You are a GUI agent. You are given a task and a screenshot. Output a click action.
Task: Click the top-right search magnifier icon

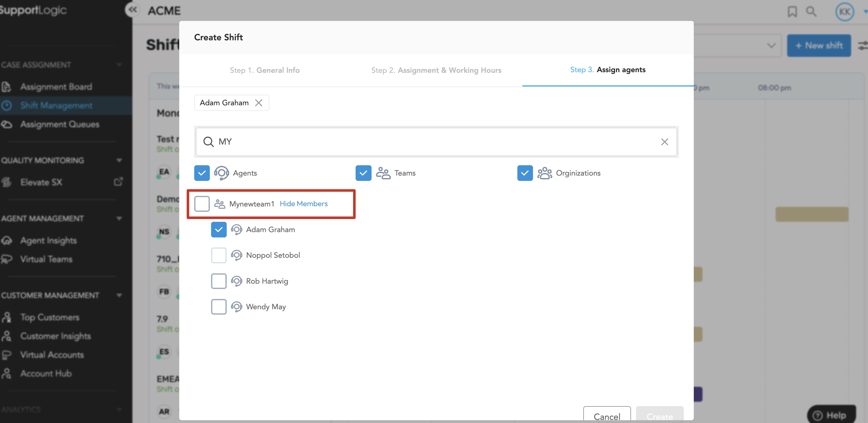coord(811,12)
